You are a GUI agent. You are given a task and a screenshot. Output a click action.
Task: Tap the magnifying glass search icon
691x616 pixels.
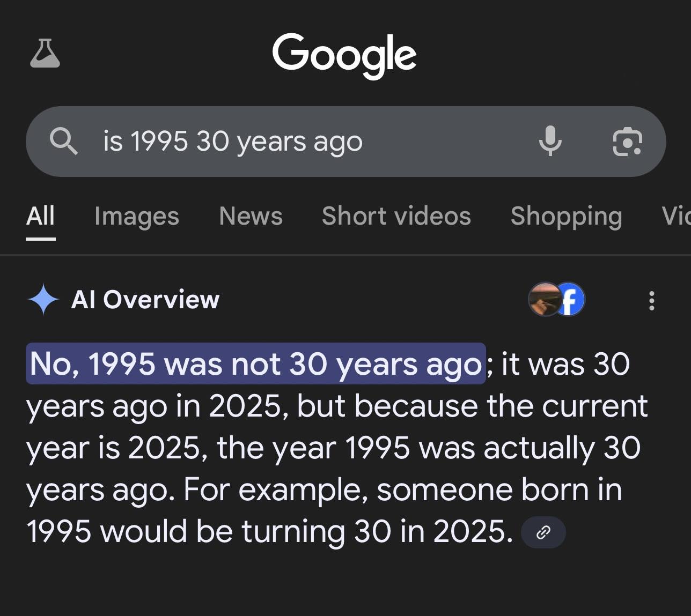click(x=63, y=142)
